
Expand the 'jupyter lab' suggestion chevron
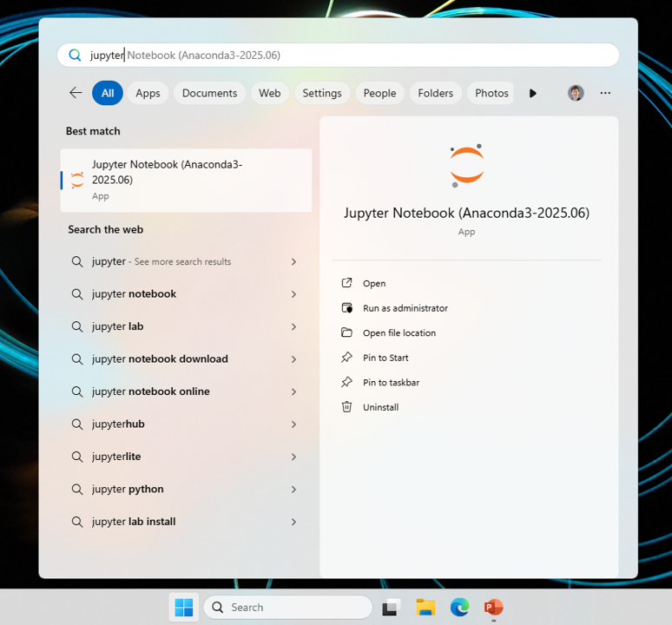click(x=294, y=327)
